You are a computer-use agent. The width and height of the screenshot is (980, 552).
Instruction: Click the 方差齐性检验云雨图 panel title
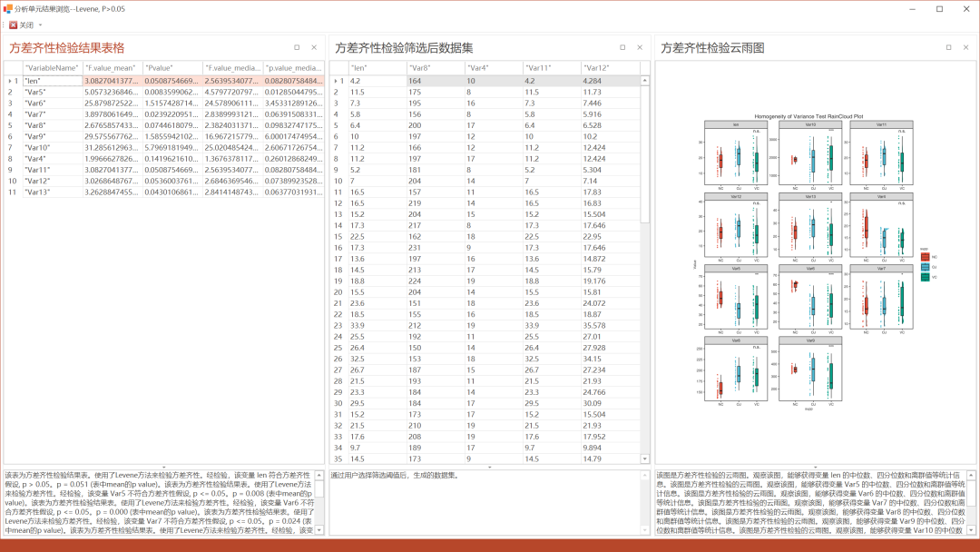(x=712, y=48)
